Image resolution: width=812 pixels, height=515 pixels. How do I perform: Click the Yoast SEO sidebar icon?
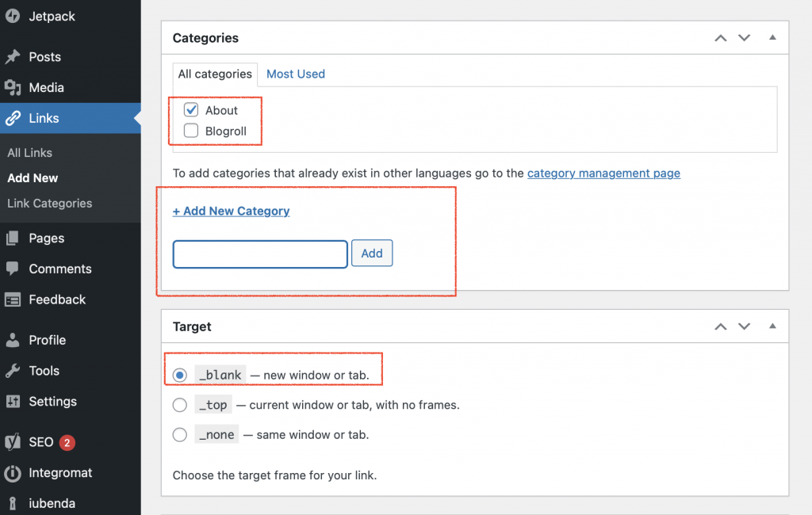(13, 442)
